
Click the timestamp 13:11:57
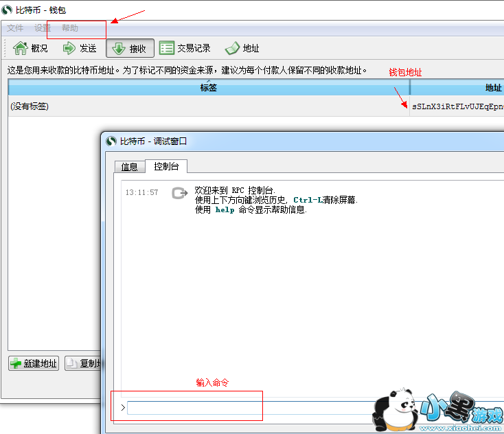click(x=141, y=192)
